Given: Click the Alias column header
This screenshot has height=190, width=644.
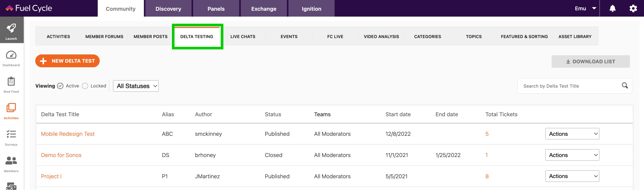Looking at the screenshot, I should pos(168,114).
